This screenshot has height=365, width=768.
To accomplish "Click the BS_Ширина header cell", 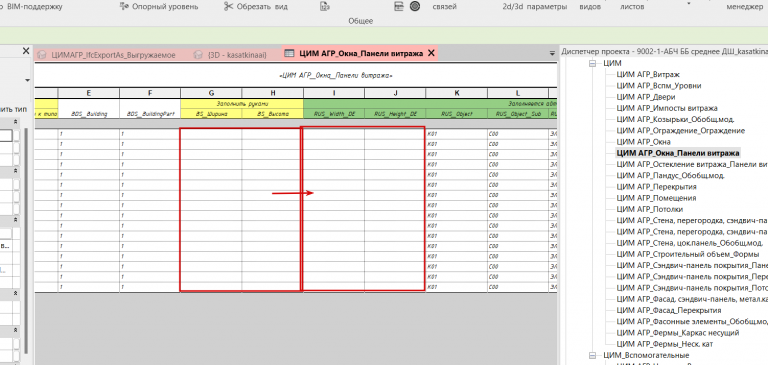I will tap(211, 114).
